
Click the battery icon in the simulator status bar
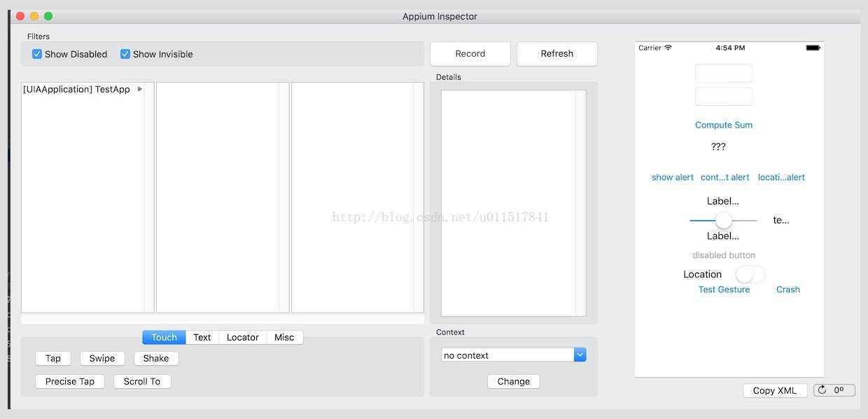tap(813, 48)
